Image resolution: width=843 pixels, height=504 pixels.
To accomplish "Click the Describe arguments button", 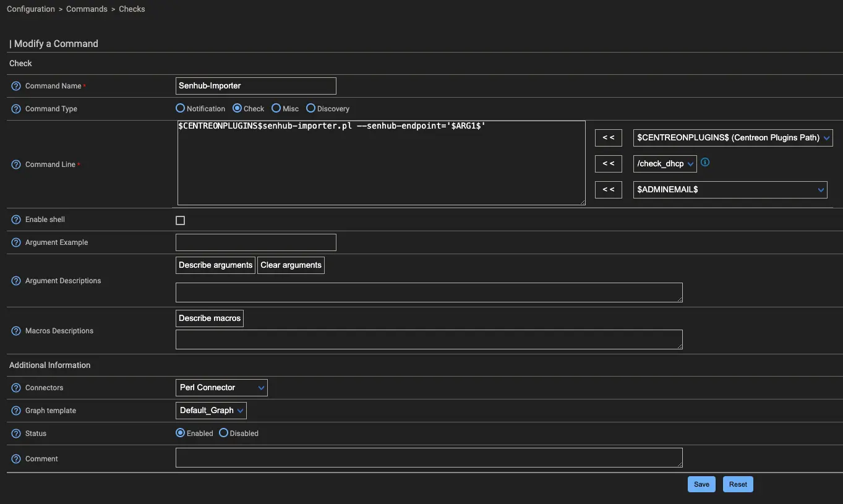I will tap(215, 265).
